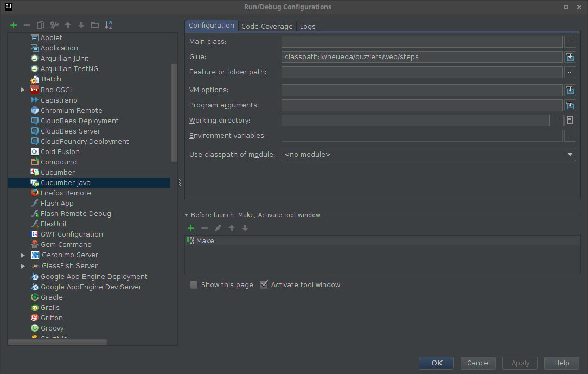This screenshot has width=588, height=374.
Task: Click vertical scrollbar of configuration list
Action: (174, 112)
